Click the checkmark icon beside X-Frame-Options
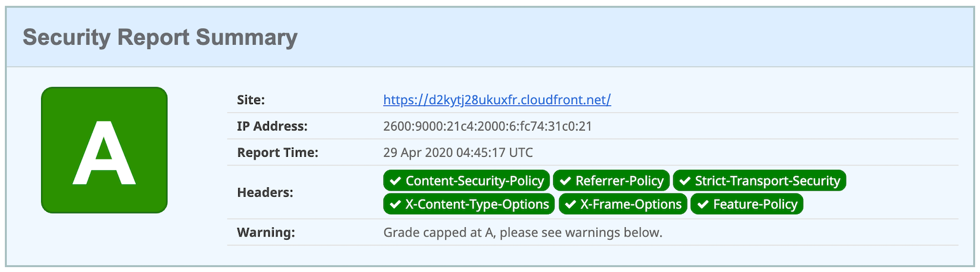 pos(571,204)
